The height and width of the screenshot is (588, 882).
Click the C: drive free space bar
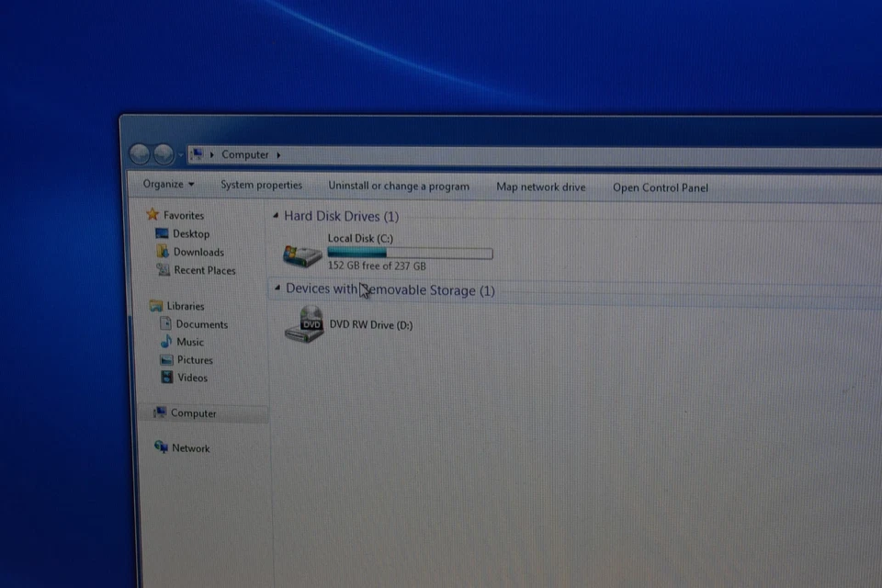[411, 253]
